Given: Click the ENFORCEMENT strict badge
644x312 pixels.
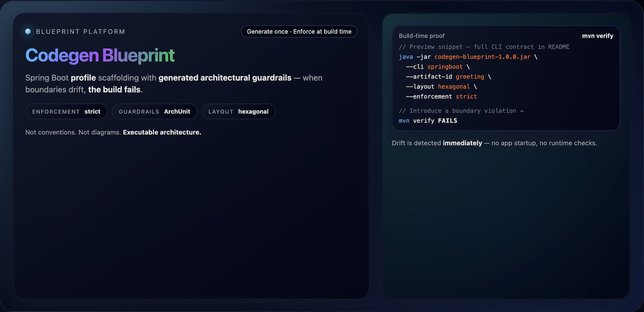Looking at the screenshot, I should [66, 112].
